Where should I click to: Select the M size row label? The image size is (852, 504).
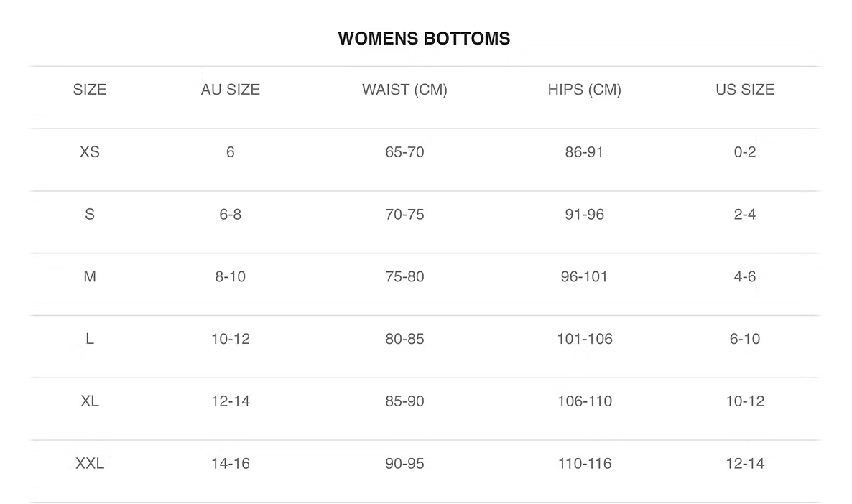[x=90, y=276]
